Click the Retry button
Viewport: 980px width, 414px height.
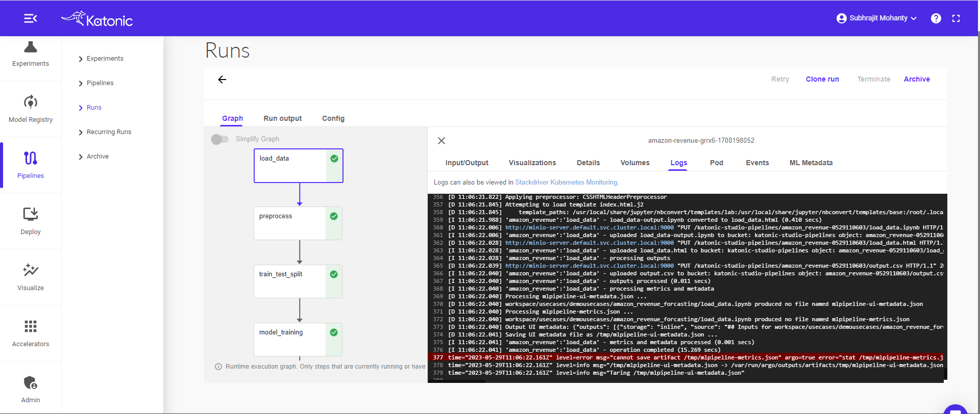(x=780, y=79)
